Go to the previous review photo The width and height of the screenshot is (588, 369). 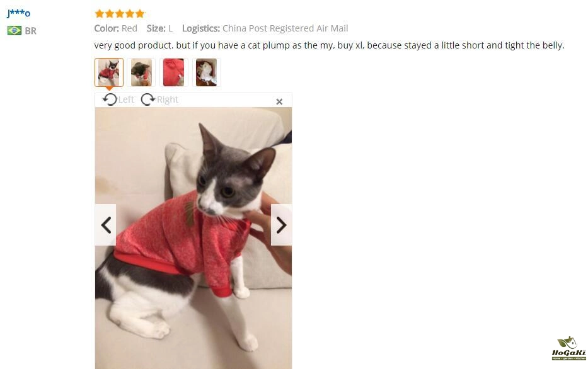click(106, 225)
